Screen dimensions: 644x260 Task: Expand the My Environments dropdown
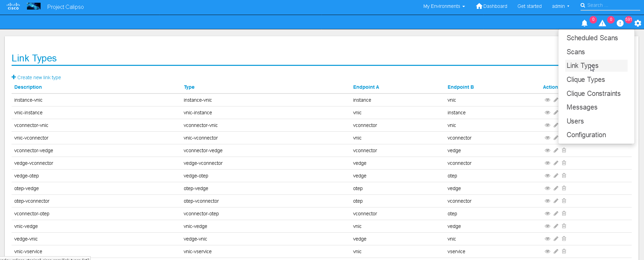click(444, 6)
